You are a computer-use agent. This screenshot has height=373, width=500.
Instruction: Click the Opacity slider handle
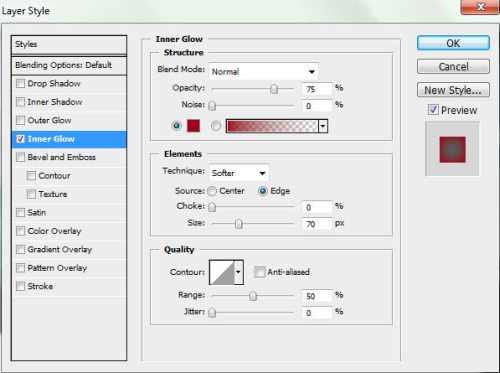click(274, 89)
